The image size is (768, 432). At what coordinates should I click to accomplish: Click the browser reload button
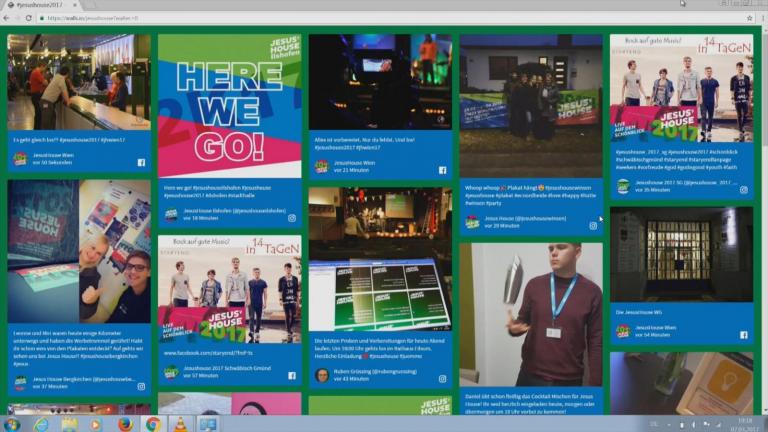click(x=31, y=18)
